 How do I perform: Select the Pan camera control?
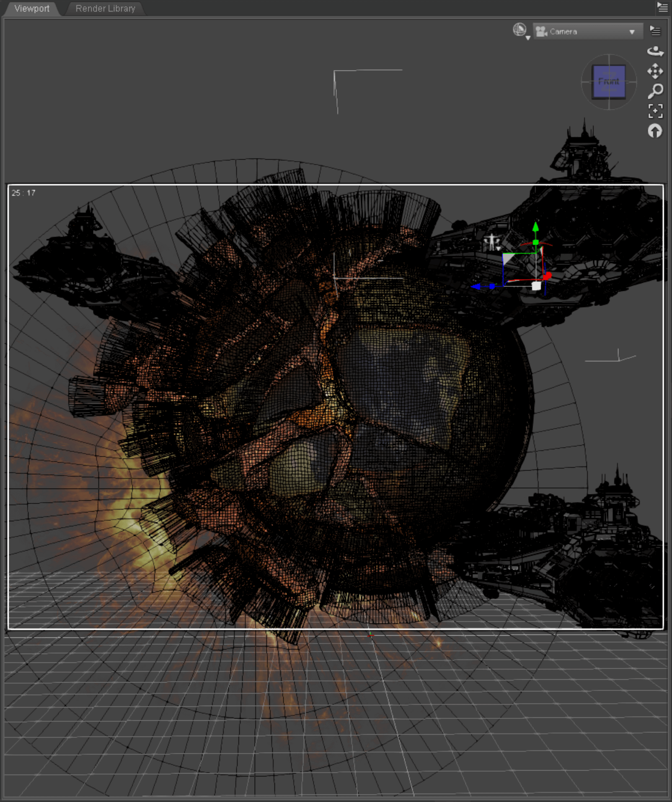pyautogui.click(x=655, y=71)
